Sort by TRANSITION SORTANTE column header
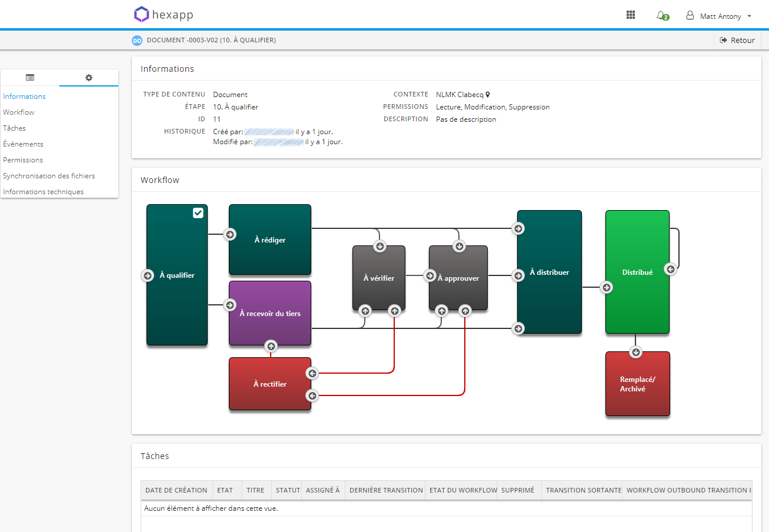Image resolution: width=769 pixels, height=532 pixels. [x=582, y=490]
